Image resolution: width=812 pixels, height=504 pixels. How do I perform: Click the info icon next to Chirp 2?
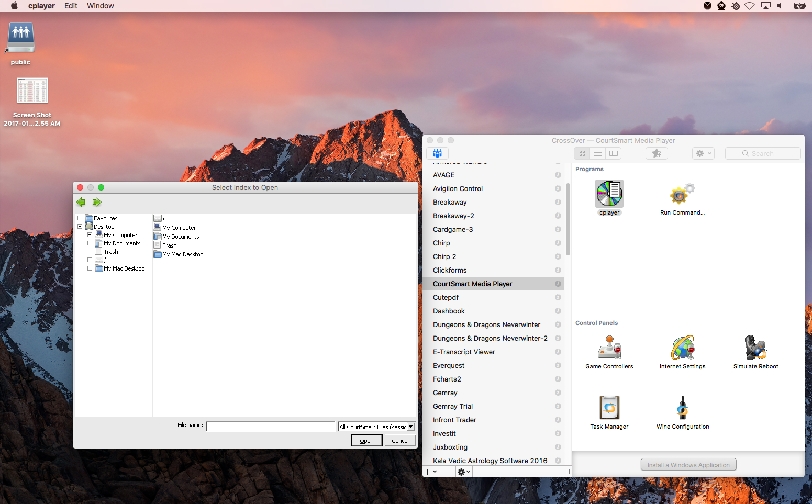tap(558, 256)
